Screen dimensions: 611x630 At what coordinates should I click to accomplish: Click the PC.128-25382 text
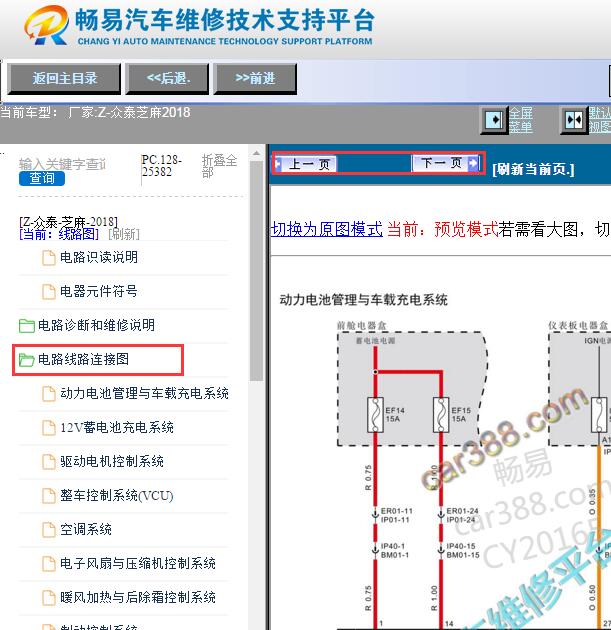point(162,166)
